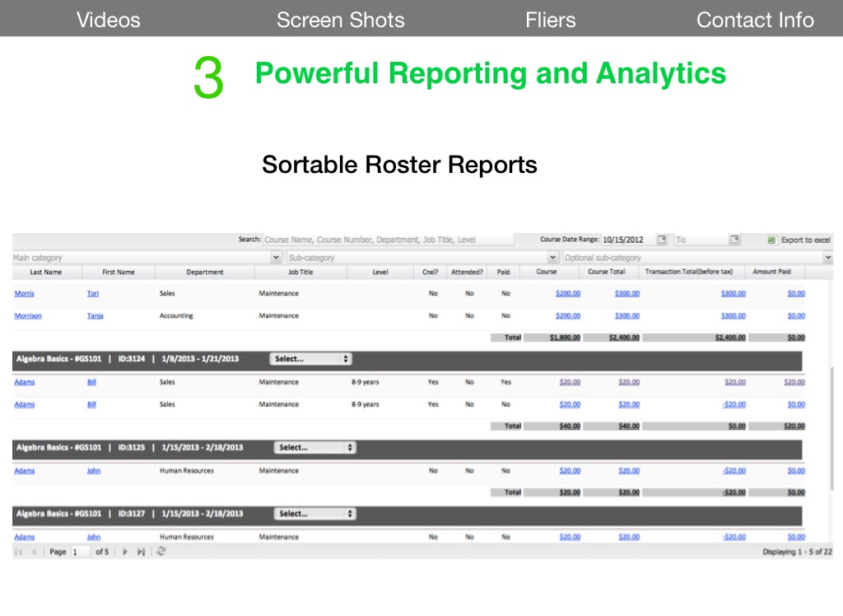Viewport: 843px width, 616px height.
Task: Open the 'To' date calendar picker
Action: 734,240
